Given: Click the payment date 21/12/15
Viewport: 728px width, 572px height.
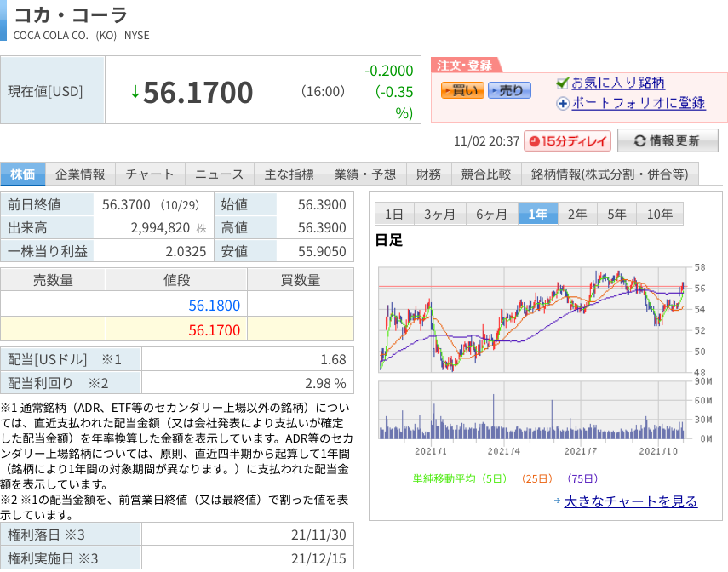Looking at the screenshot, I should click(318, 558).
